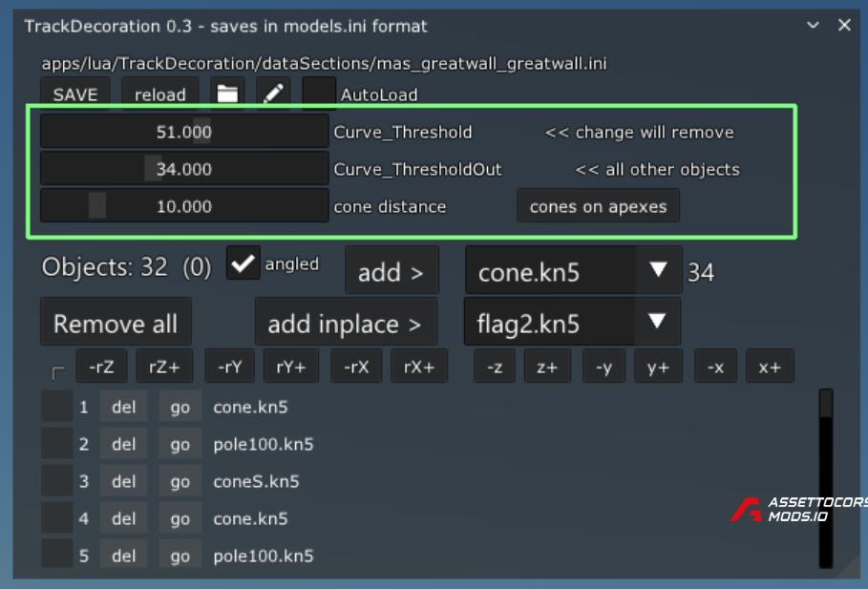Open the flag2.kn5 dropdown
868x589 pixels.
coord(572,322)
